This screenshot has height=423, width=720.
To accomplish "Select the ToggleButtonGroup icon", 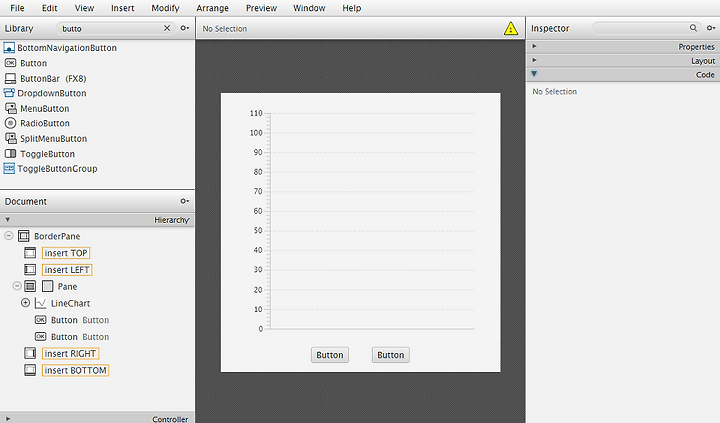I will pyautogui.click(x=9, y=169).
